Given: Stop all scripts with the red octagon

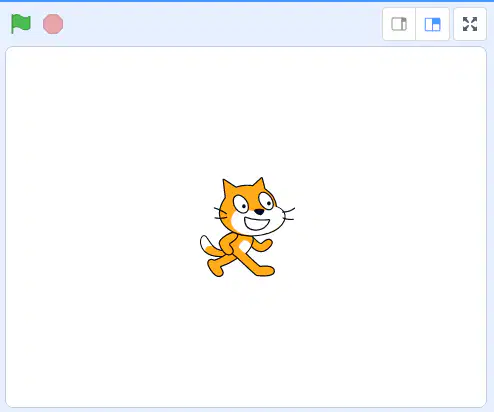Looking at the screenshot, I should [53, 24].
